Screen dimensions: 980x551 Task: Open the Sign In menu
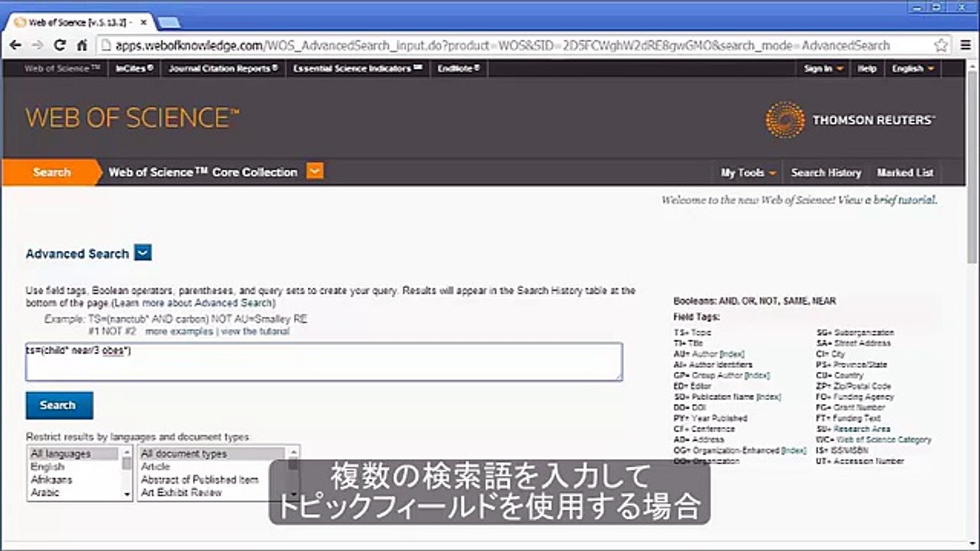pos(823,69)
